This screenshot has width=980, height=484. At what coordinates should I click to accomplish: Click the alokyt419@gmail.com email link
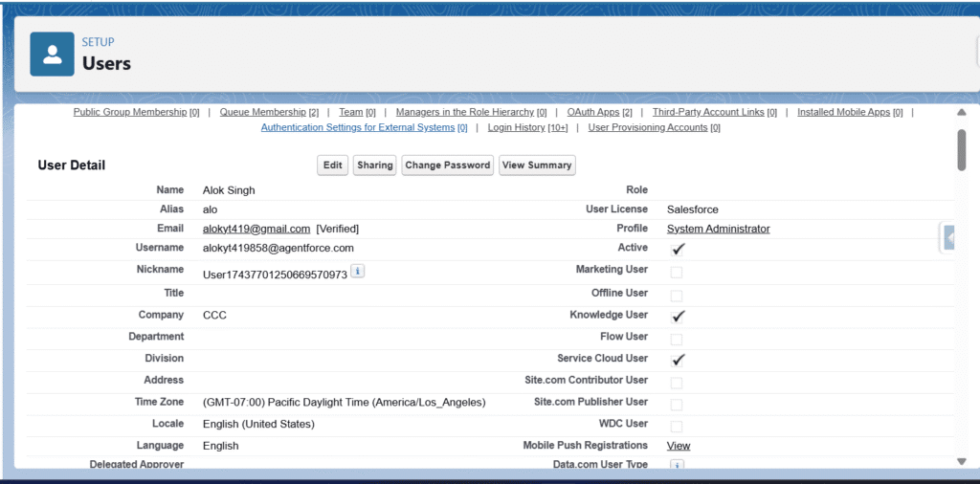coord(256,229)
